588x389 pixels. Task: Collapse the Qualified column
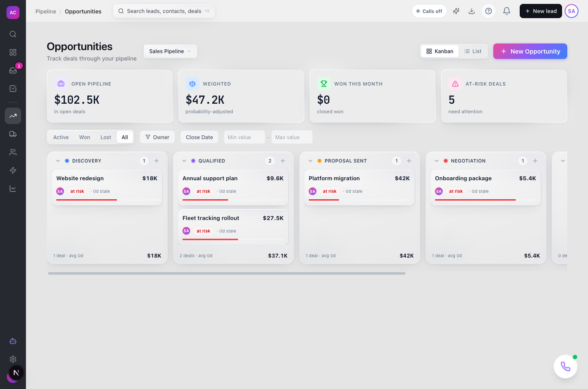[184, 161]
